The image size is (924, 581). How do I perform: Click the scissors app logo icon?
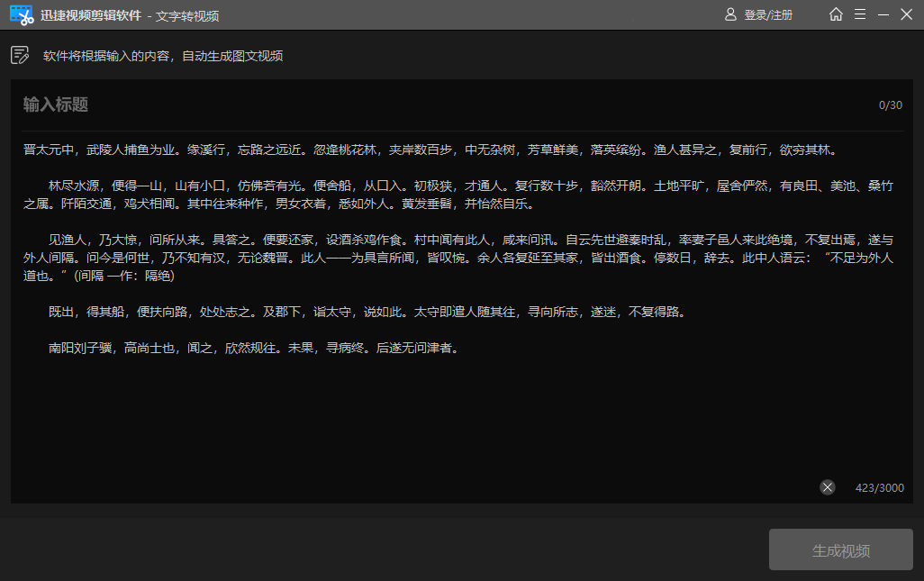pyautogui.click(x=22, y=14)
